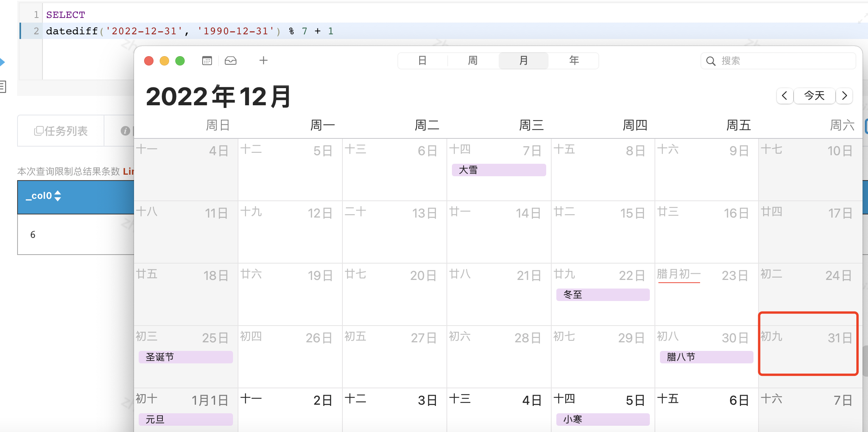The width and height of the screenshot is (868, 432).
Task: Click the plus icon to add event
Action: [263, 60]
